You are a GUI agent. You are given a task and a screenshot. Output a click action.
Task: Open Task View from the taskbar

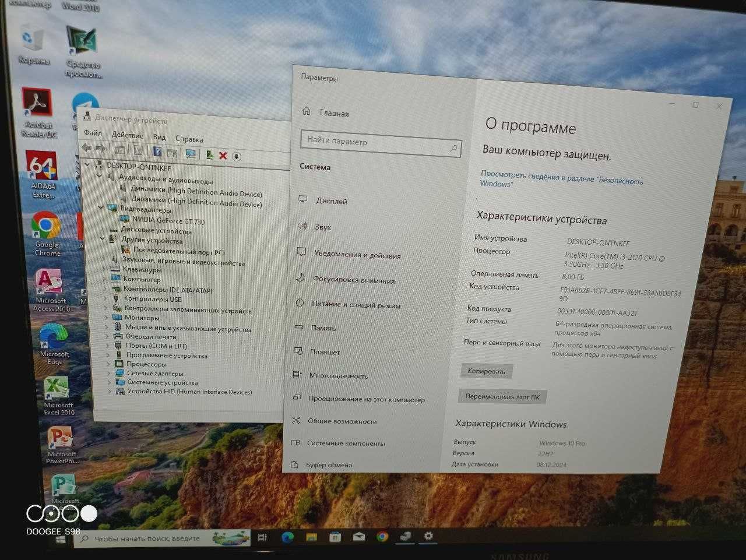(x=262, y=537)
